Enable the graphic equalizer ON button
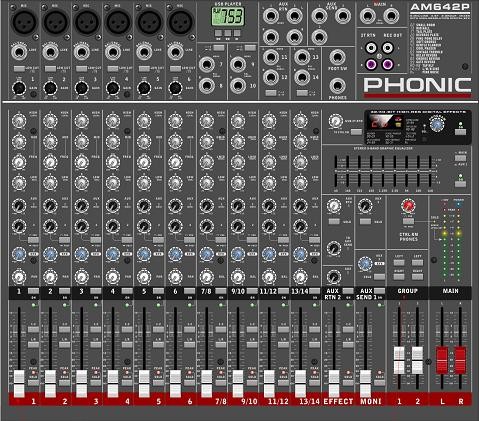 click(x=460, y=184)
